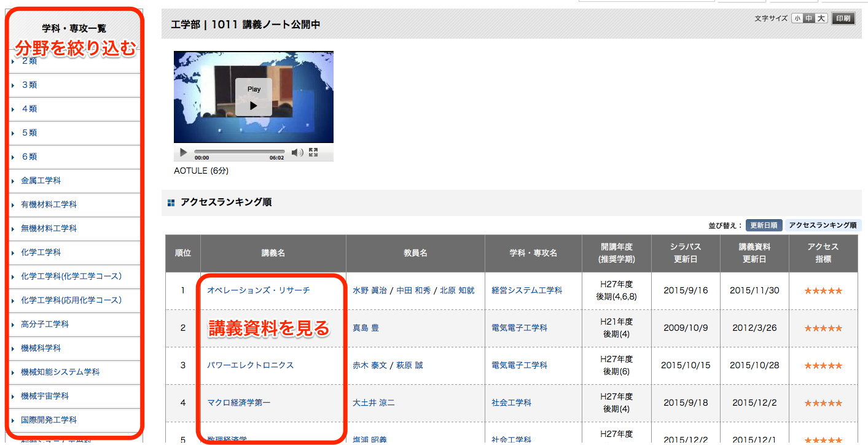
Task: Enter fullscreen using the video expand icon
Action: [x=313, y=152]
